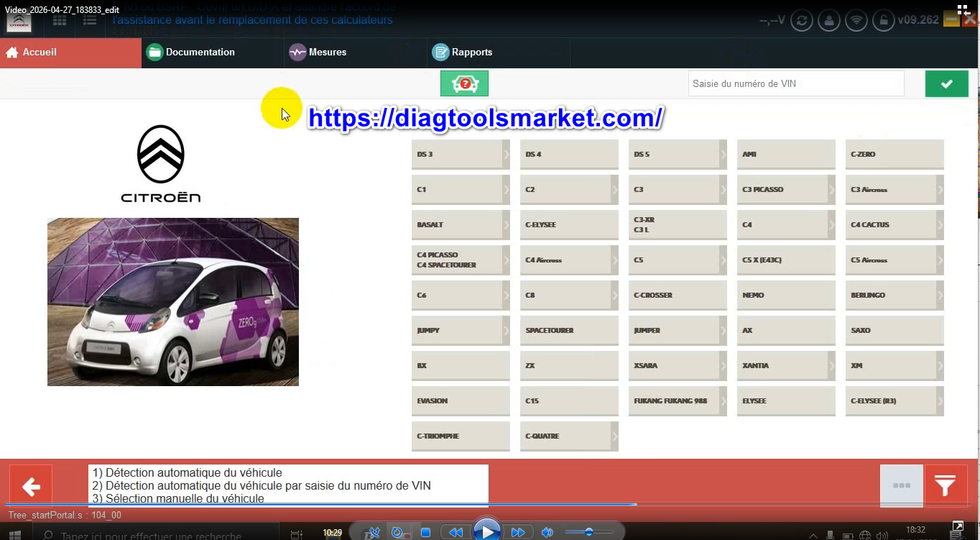Image resolution: width=980 pixels, height=540 pixels.
Task: Click the Citroën C-Zero car photo
Action: 173,302
